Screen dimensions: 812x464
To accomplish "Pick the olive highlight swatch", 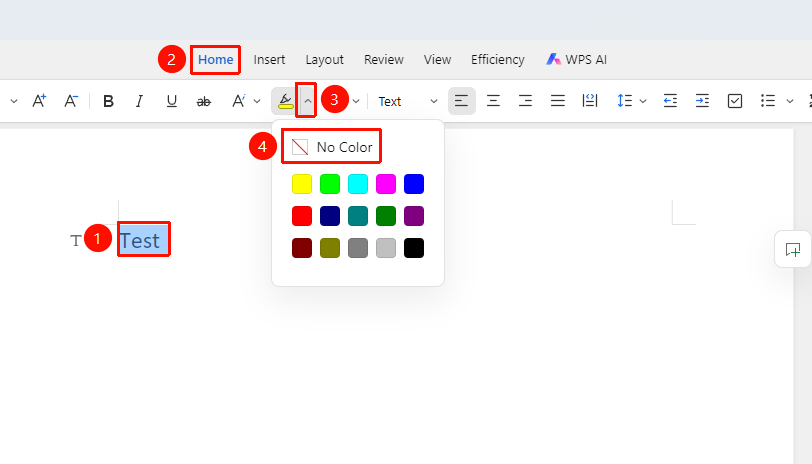I will 330,248.
